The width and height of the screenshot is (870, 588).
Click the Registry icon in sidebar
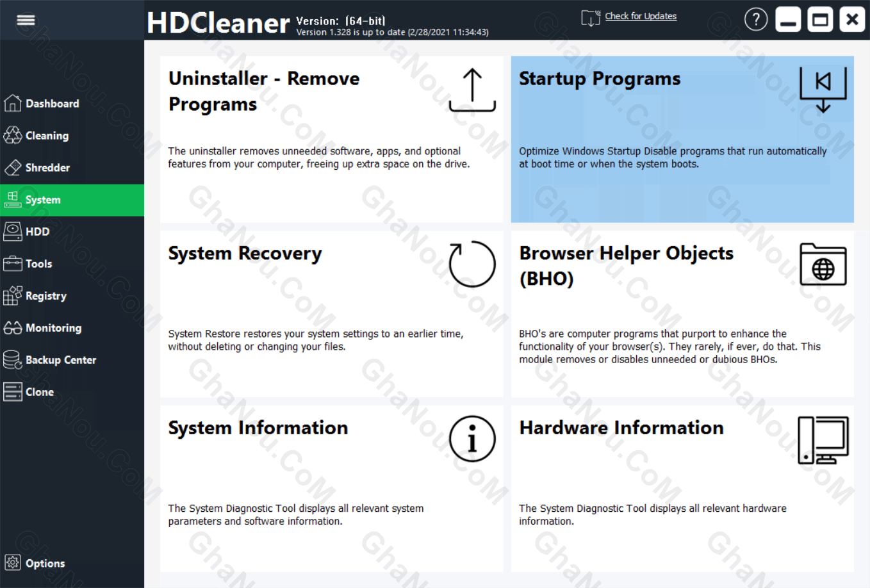pyautogui.click(x=12, y=295)
